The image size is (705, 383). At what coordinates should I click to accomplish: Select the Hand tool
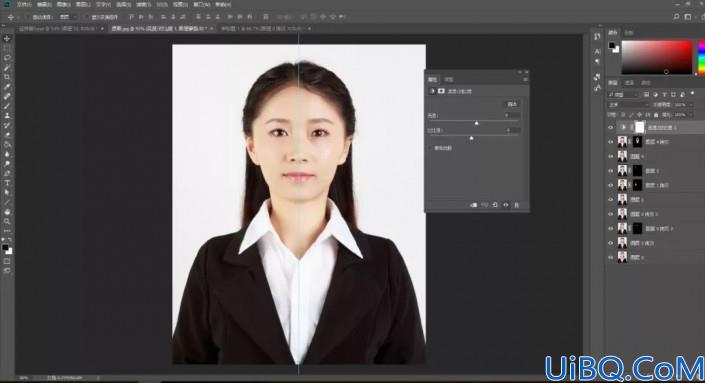tap(7, 212)
